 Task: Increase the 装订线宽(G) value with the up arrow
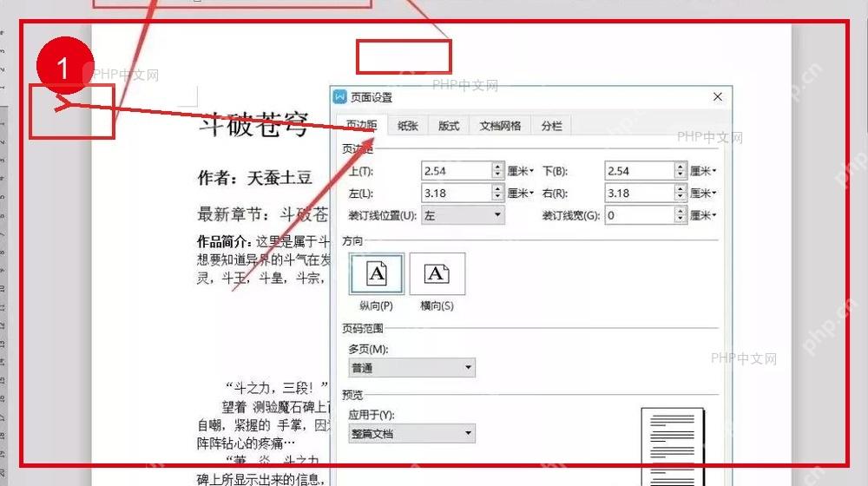tap(681, 211)
